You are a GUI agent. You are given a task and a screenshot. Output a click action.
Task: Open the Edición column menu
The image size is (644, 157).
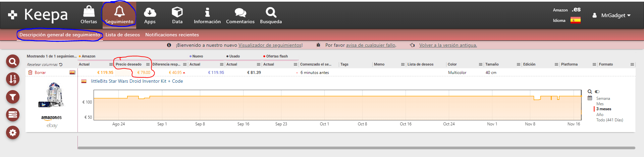click(556, 65)
